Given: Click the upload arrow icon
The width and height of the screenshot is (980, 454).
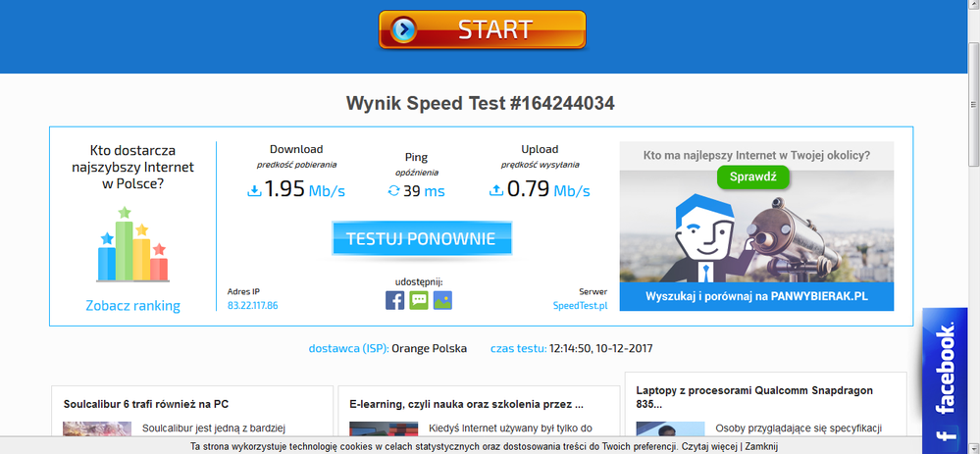Looking at the screenshot, I should point(496,190).
